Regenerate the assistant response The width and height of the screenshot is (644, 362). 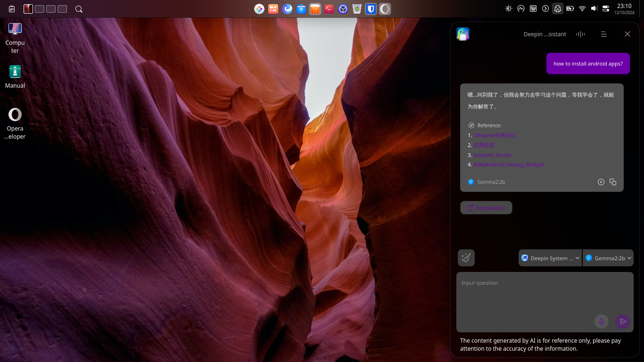click(x=486, y=208)
